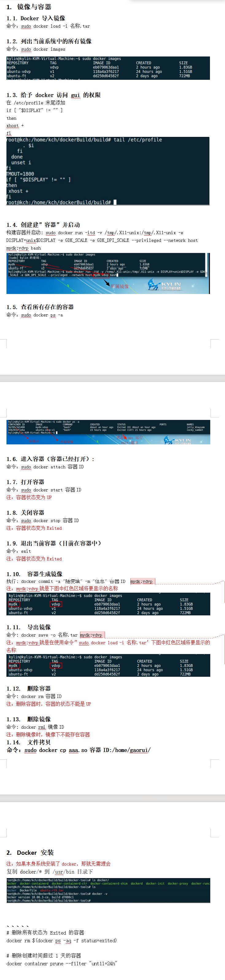The image size is (225, 980).
Task: Click heading '1.12. 删除容器'
Action: coord(29,689)
